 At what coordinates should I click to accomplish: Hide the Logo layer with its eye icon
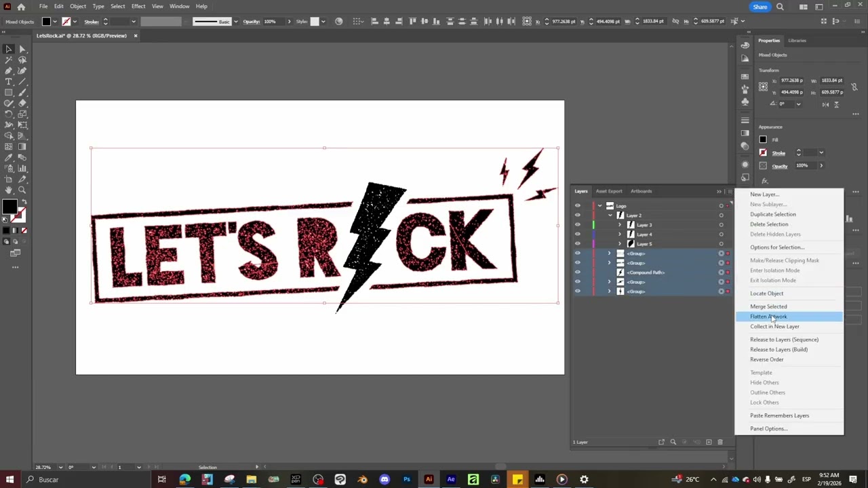(x=578, y=205)
